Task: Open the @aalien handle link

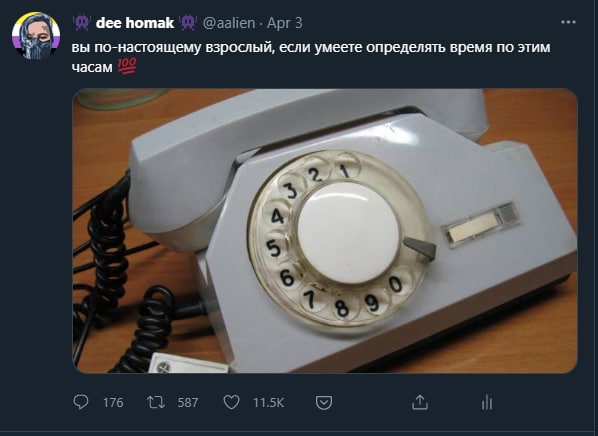Action: click(x=229, y=23)
